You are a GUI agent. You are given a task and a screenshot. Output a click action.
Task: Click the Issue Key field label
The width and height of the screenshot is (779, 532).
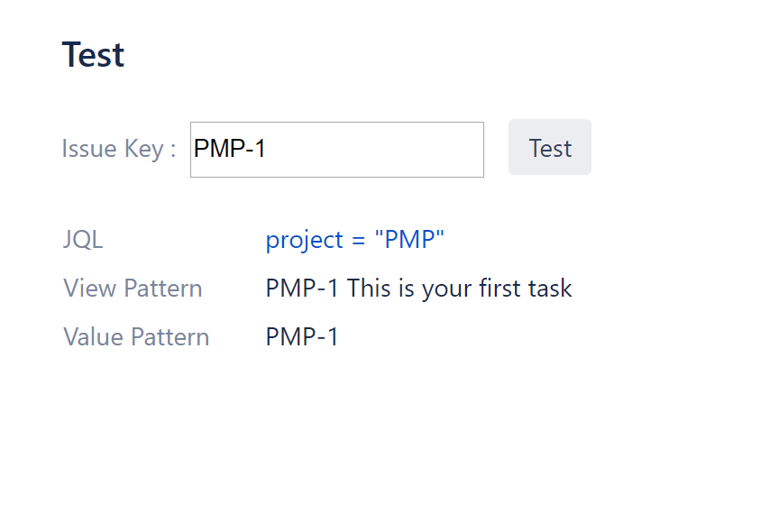117,149
